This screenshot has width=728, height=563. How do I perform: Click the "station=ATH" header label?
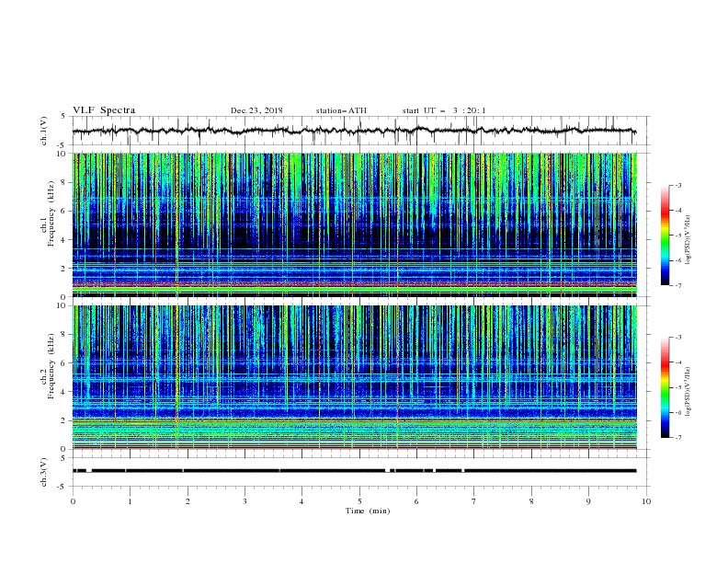coord(341,110)
